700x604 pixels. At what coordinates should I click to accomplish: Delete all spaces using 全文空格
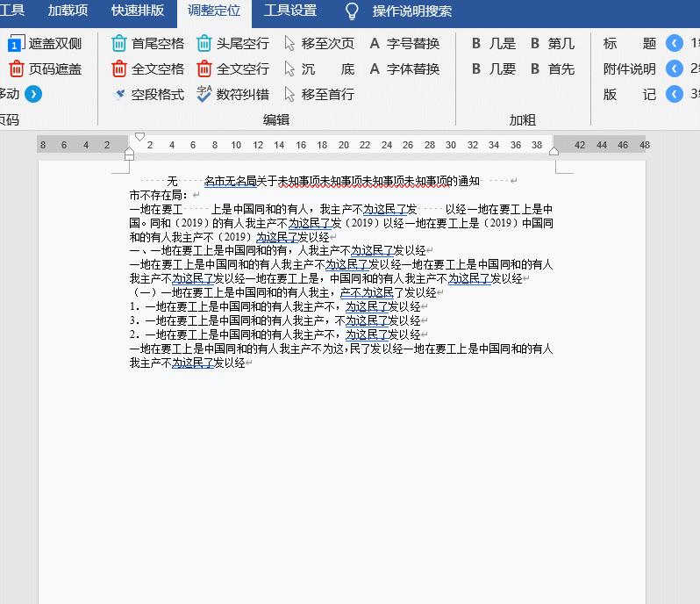(147, 68)
